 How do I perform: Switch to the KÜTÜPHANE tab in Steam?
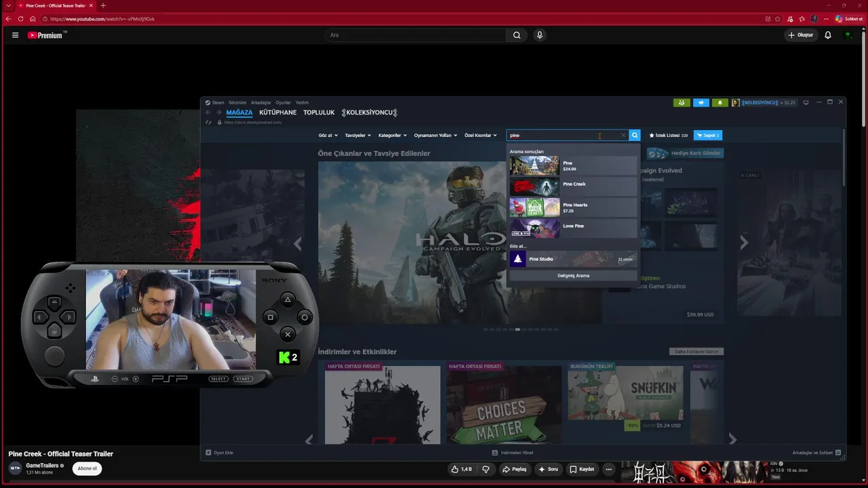278,113
